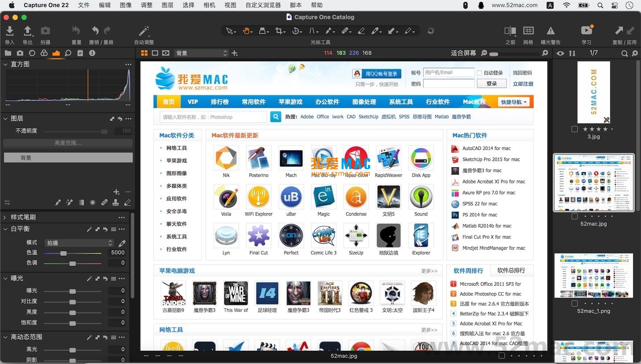Open the 相机 menu

(x=209, y=5)
